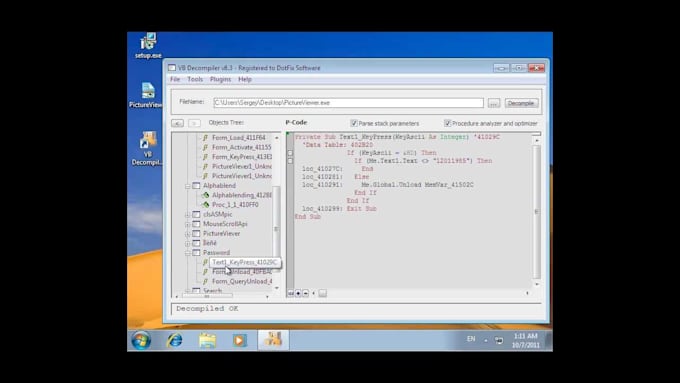This screenshot has width=680, height=383.
Task: Open the Tools menu
Action: tap(195, 79)
